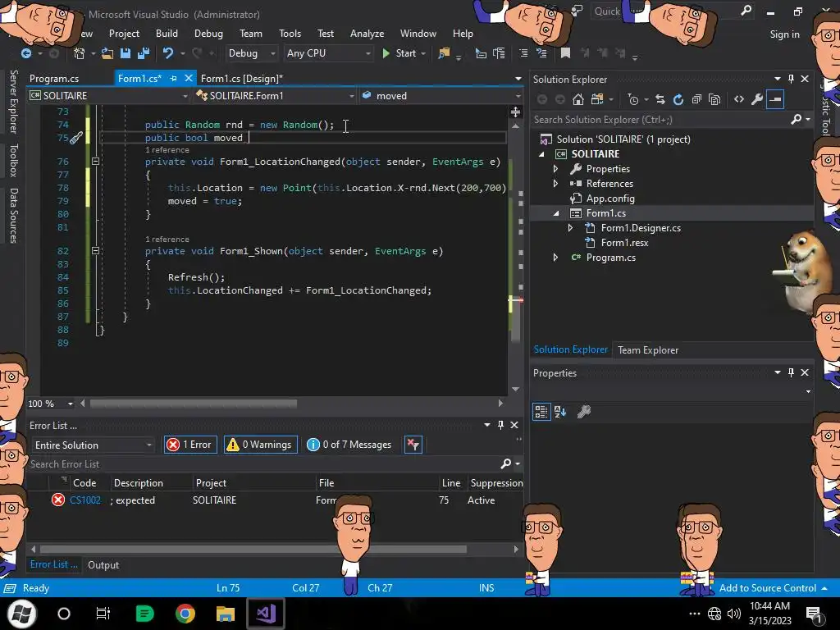Open File Explorer from the taskbar
Image resolution: width=840 pixels, height=630 pixels.
(x=226, y=614)
